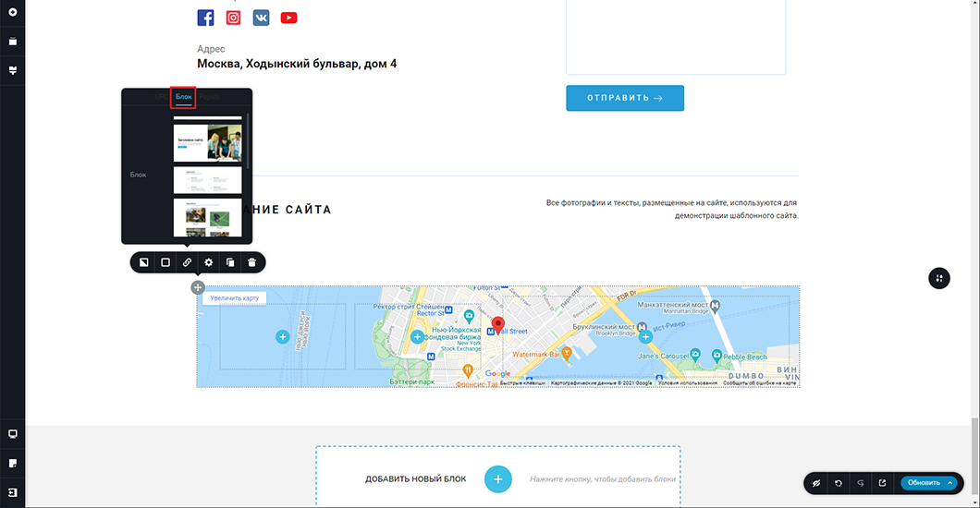Open the YouTube social link icon

(288, 18)
